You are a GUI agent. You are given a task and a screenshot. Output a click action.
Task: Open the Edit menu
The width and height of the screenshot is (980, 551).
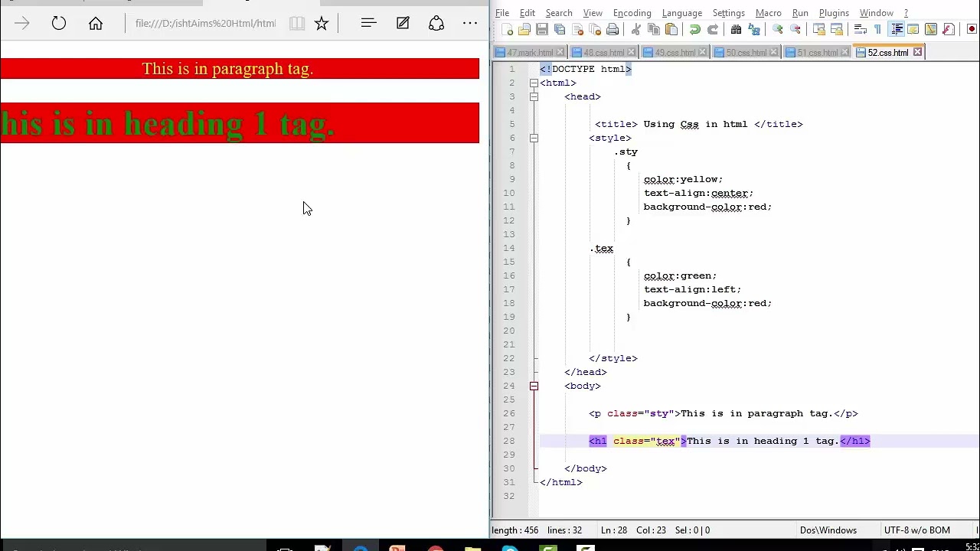pyautogui.click(x=528, y=13)
